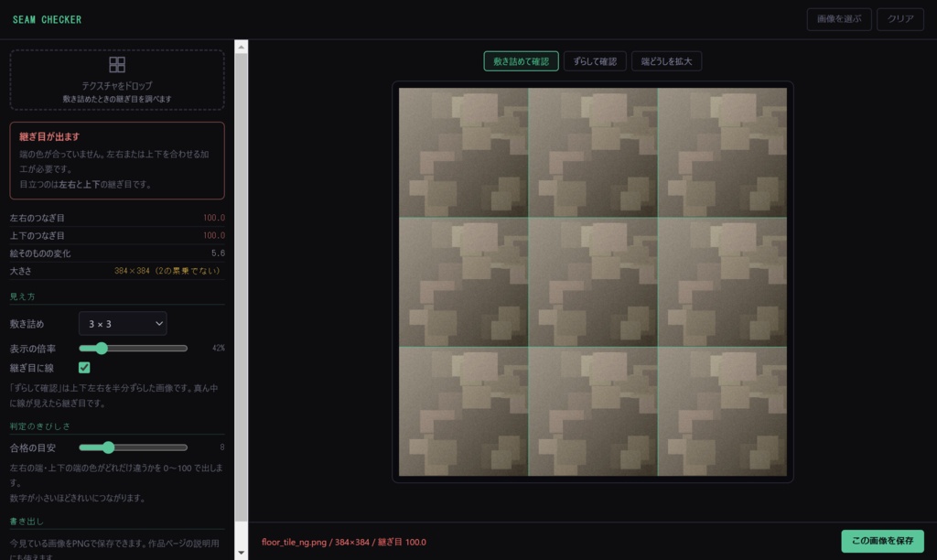The height and width of the screenshot is (560, 937).
Task: Click the 42% zoom value
Action: click(218, 348)
